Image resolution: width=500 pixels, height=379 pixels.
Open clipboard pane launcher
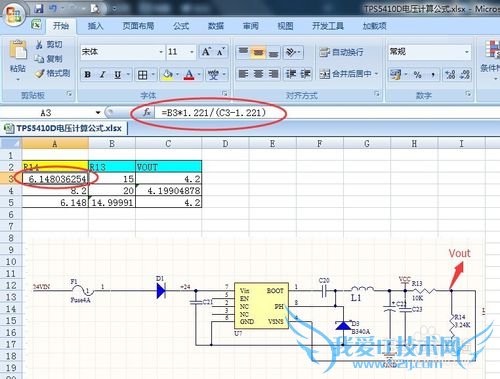(69, 94)
